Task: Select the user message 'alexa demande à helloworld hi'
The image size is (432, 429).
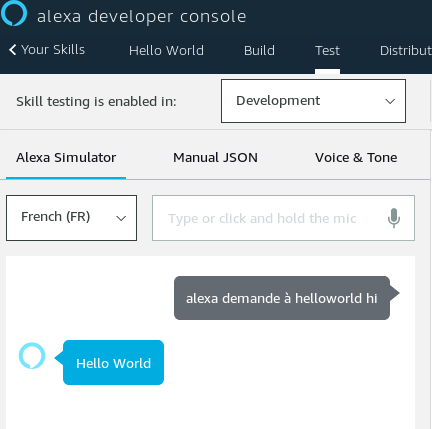Action: (282, 298)
